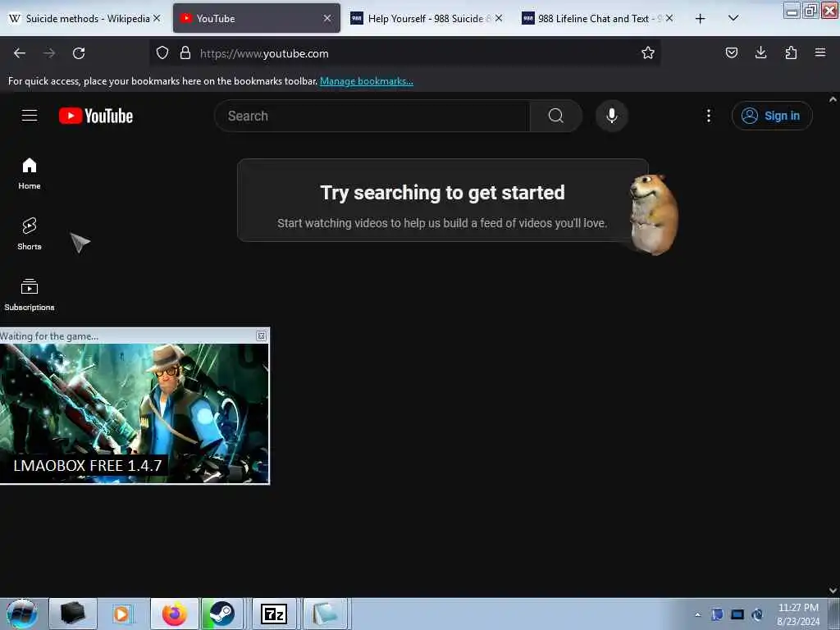Screen dimensions: 840x630
Task: Go to Home in YouTube sidebar
Action: (x=30, y=174)
